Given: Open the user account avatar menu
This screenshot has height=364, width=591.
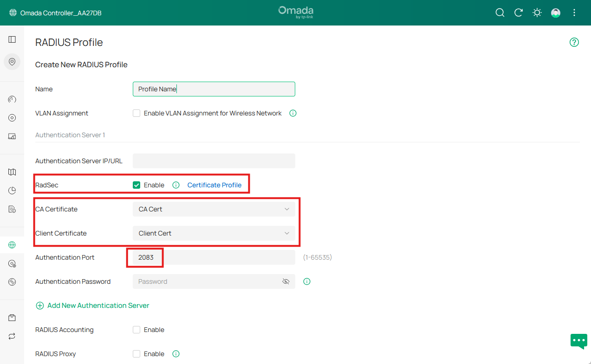Looking at the screenshot, I should pyautogui.click(x=556, y=13).
